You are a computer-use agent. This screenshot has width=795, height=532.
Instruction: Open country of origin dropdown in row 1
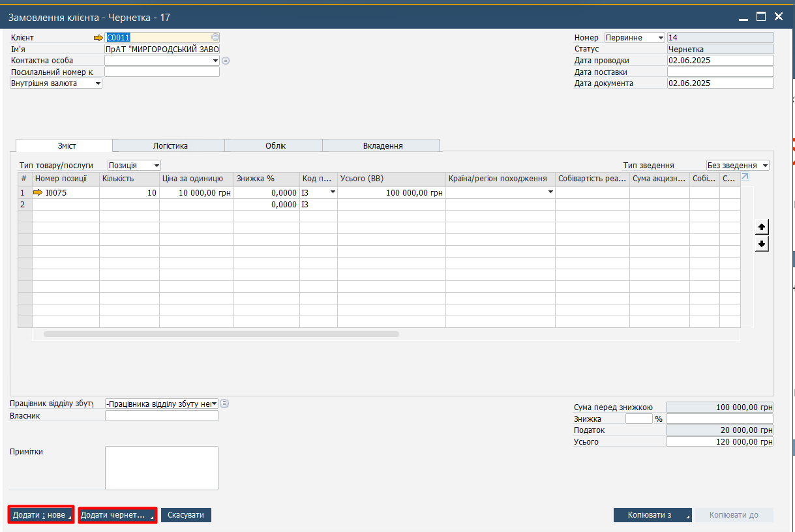pos(550,193)
